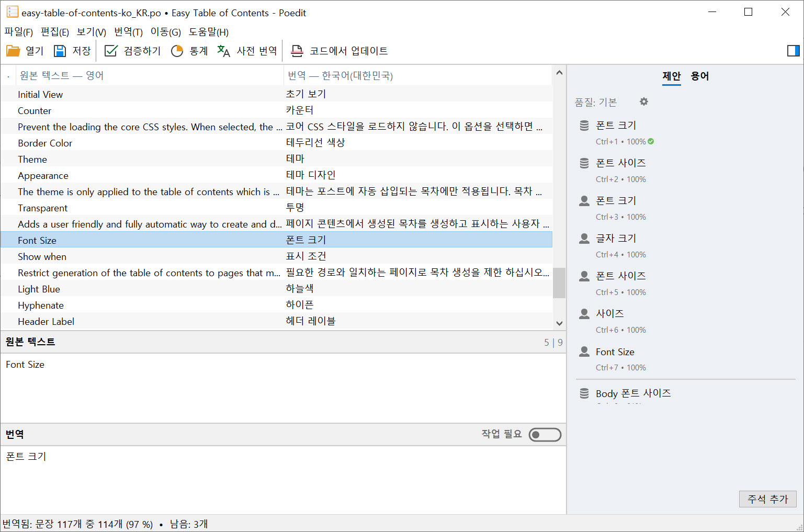Click the down arrow on the vertical scrollbar
The height and width of the screenshot is (532, 804).
point(559,323)
